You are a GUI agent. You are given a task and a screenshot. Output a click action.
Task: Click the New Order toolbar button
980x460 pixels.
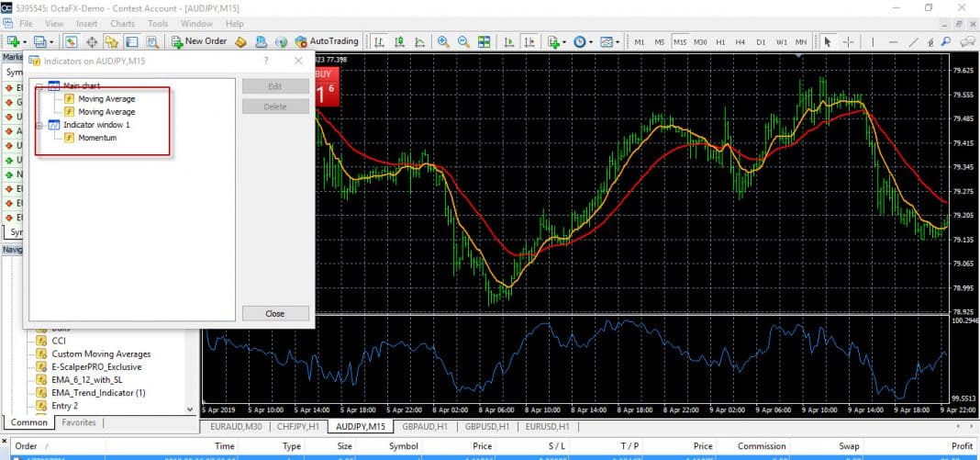pos(199,41)
